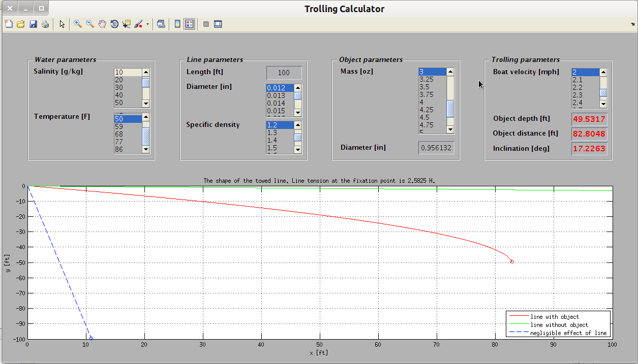Click the Hide Plot Tools icon
Image resolution: width=638 pixels, height=364 pixels.
[x=206, y=24]
